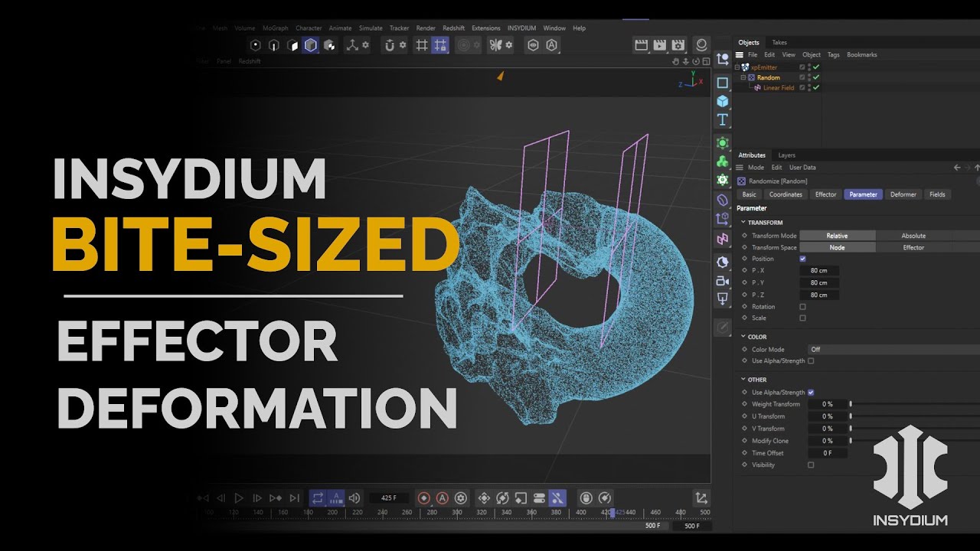980x551 pixels.
Task: Open the Objects panel hamburger menu
Action: tap(740, 55)
